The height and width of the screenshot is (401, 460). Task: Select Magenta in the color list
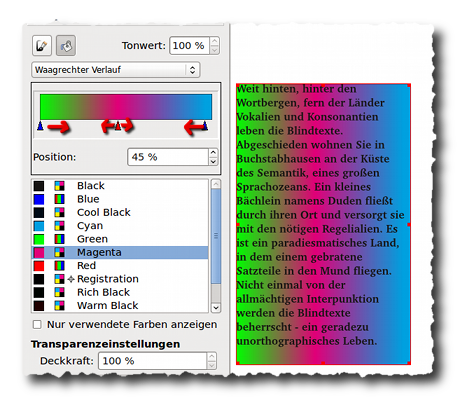click(120, 252)
